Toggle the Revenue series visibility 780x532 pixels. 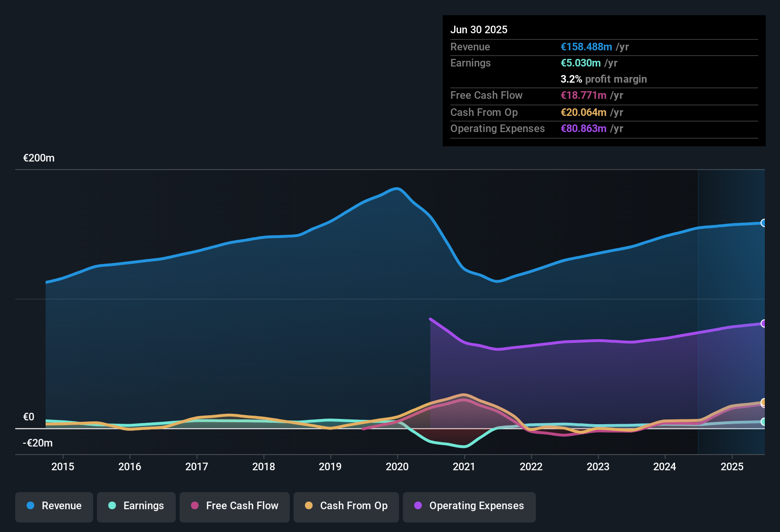pos(54,506)
